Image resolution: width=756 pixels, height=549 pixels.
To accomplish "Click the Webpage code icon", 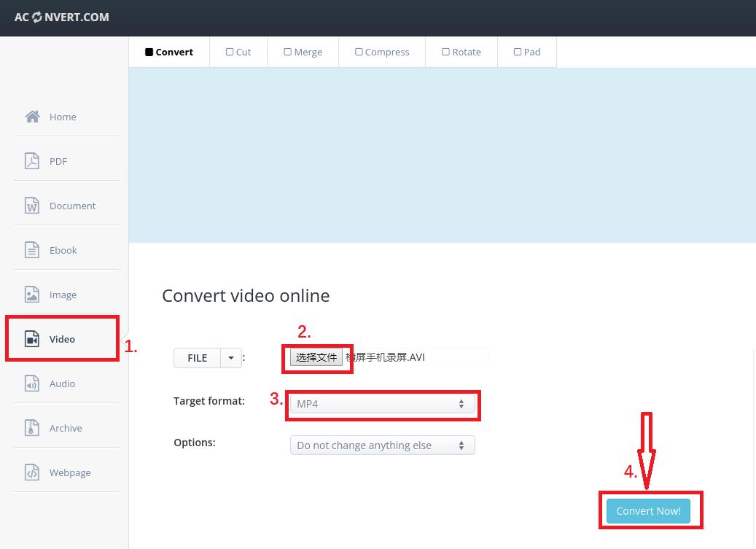I will [x=32, y=472].
